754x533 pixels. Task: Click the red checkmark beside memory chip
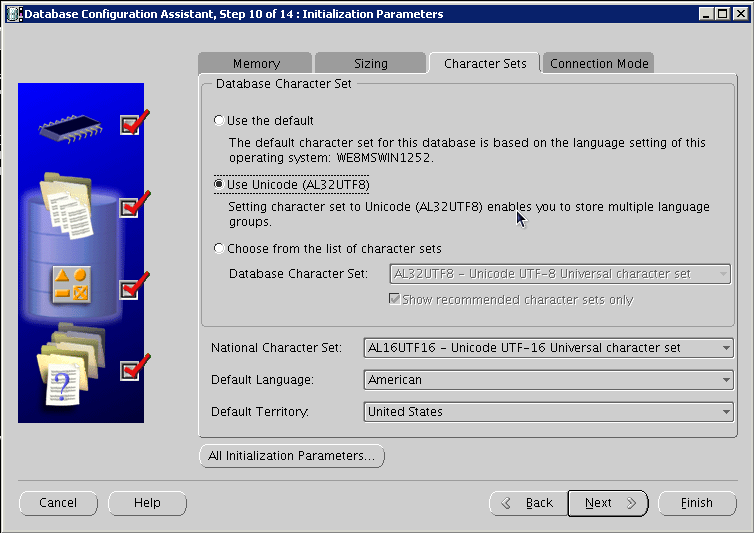click(133, 123)
